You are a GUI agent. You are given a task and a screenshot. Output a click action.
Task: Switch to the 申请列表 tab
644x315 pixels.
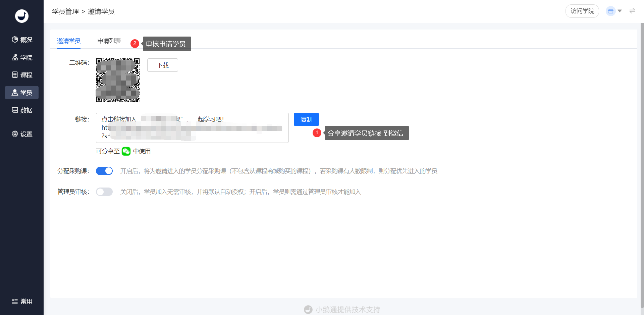pos(109,41)
